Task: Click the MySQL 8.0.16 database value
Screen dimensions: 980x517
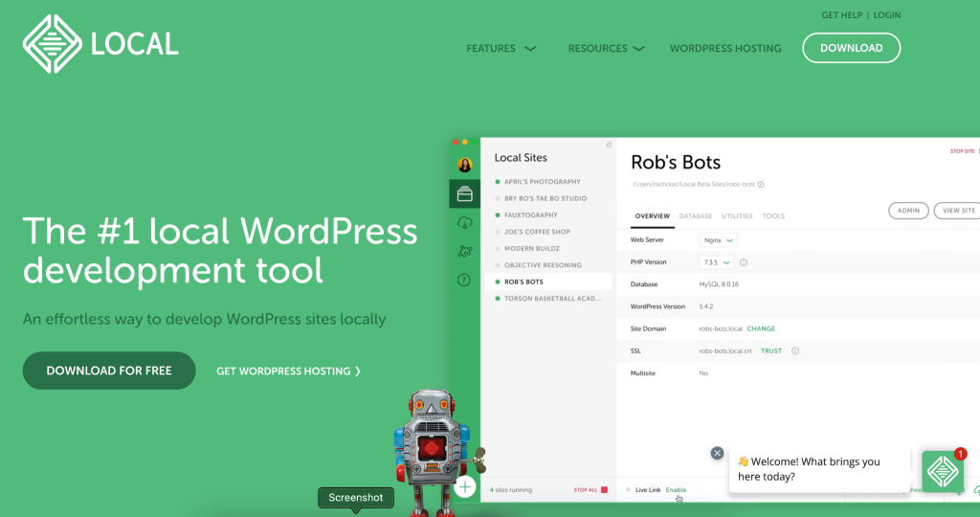Action: tap(719, 284)
